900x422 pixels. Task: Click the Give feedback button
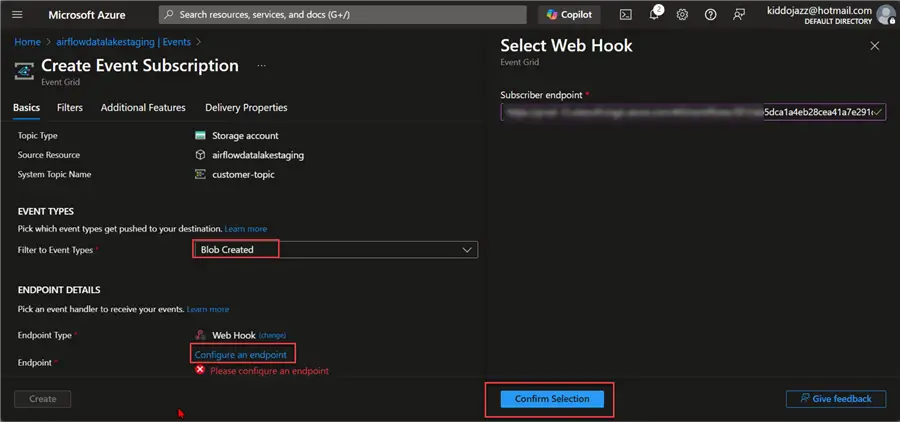click(x=836, y=399)
